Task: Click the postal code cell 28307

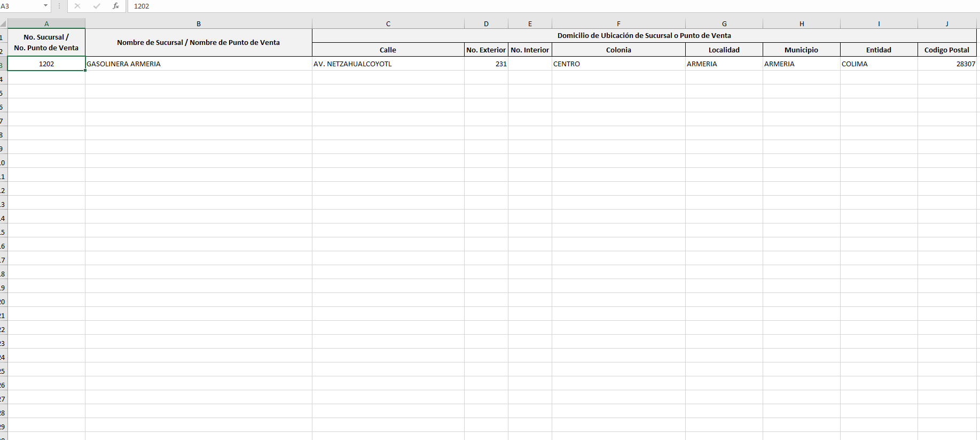Action: (947, 64)
